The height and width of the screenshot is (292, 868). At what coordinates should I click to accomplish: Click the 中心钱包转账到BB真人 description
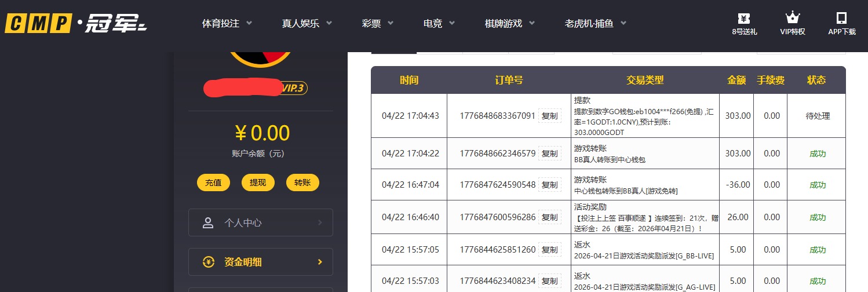(x=625, y=191)
